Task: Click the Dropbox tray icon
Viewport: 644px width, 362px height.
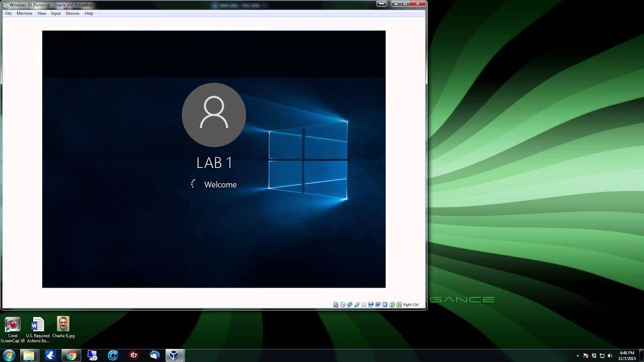Action: (x=594, y=355)
